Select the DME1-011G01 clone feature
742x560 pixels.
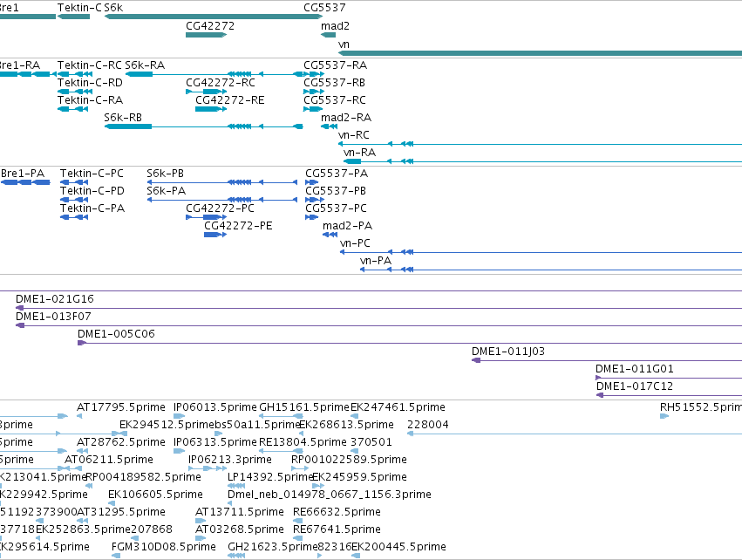pyautogui.click(x=669, y=379)
